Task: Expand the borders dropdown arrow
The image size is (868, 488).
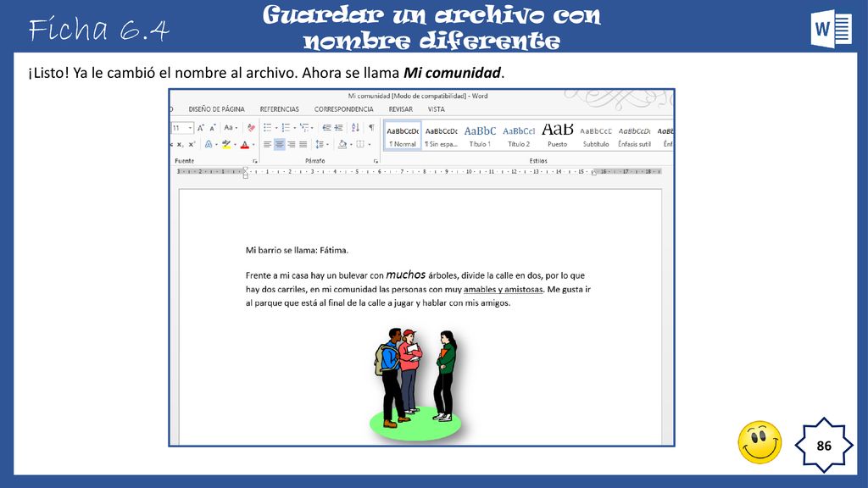Action: [x=370, y=145]
